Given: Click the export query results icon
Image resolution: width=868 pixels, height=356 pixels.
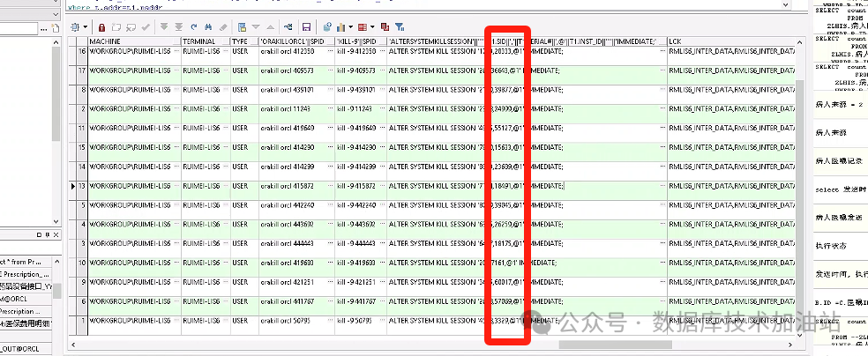Looking at the screenshot, I should click(x=327, y=26).
